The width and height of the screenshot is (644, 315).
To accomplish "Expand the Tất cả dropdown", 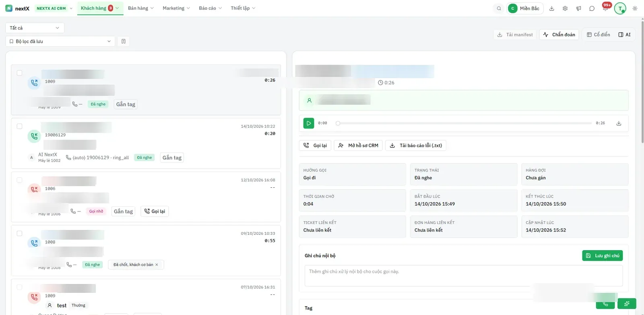I will click(35, 28).
